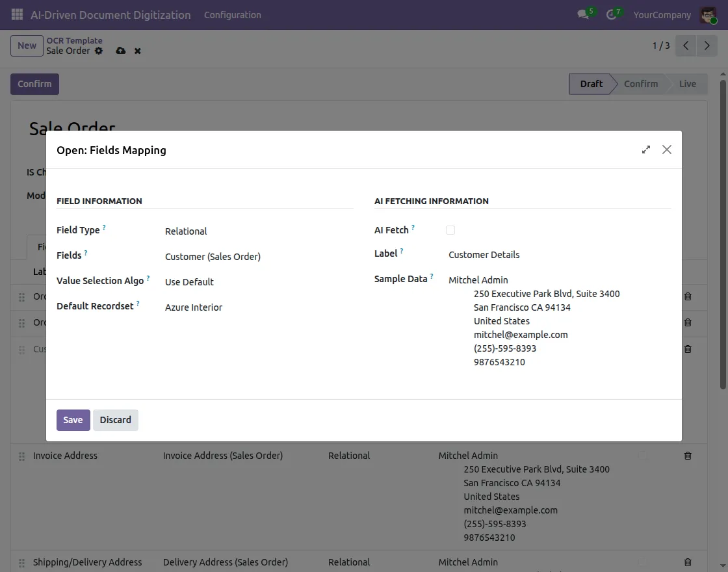Go to the next record arrow
Screen dimensions: 728x572
(x=707, y=45)
